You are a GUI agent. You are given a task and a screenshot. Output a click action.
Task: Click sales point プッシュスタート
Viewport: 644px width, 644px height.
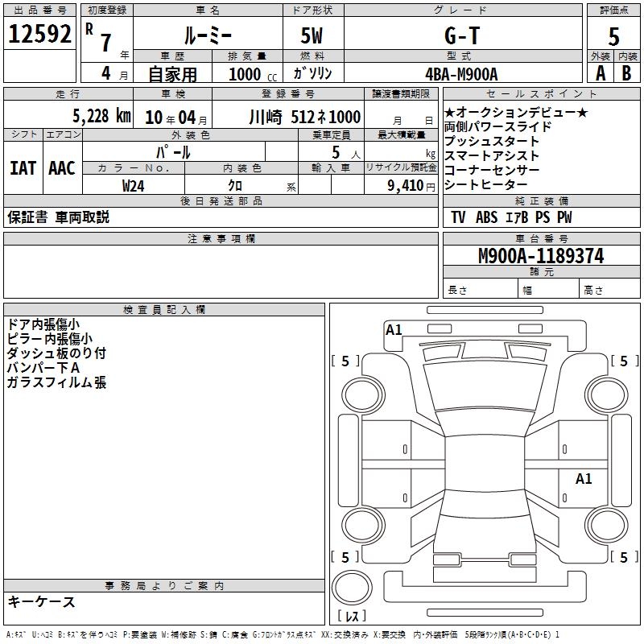tap(492, 142)
